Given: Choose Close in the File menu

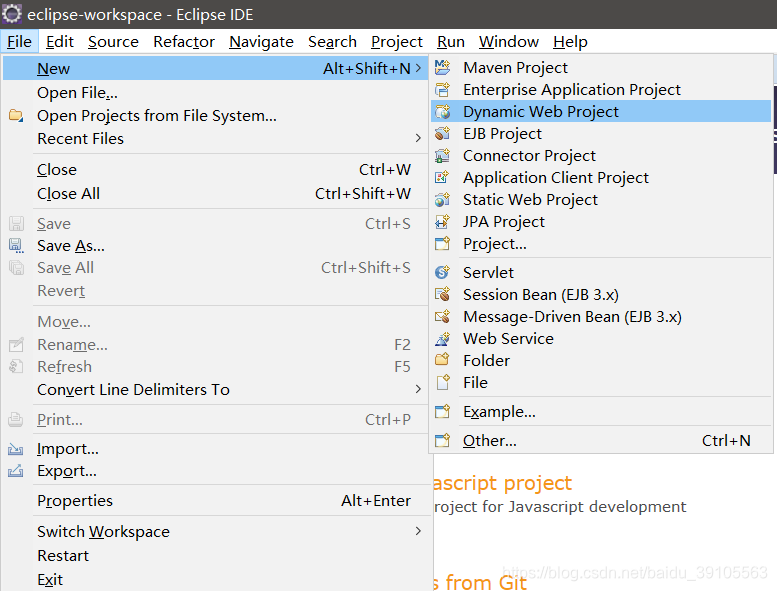Looking at the screenshot, I should coord(216,169).
